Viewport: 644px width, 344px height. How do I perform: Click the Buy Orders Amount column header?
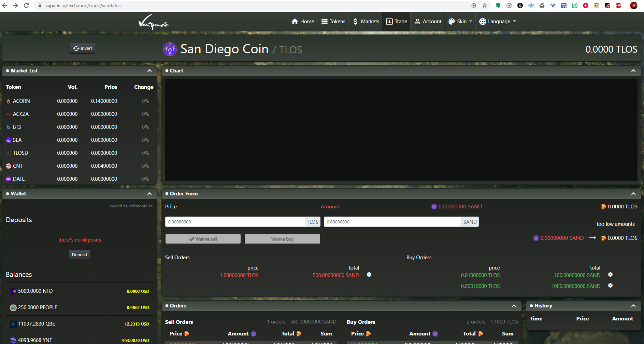pyautogui.click(x=424, y=334)
